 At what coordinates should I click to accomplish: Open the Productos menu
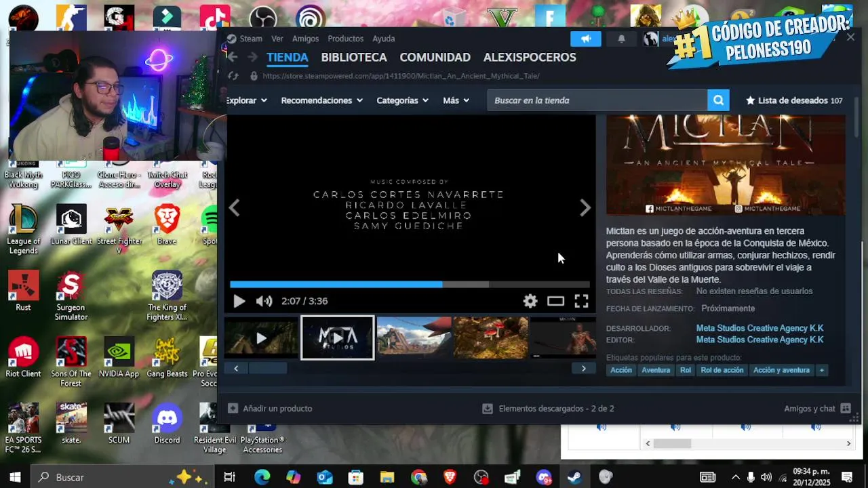346,39
